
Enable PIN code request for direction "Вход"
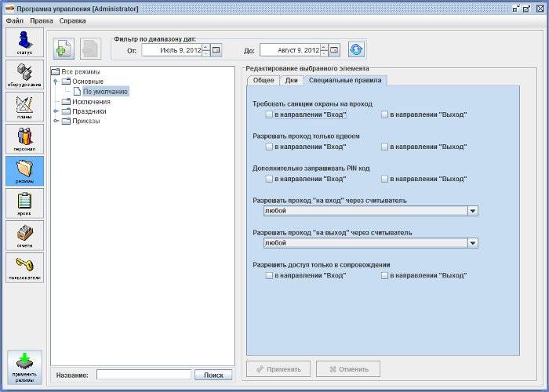click(x=269, y=179)
